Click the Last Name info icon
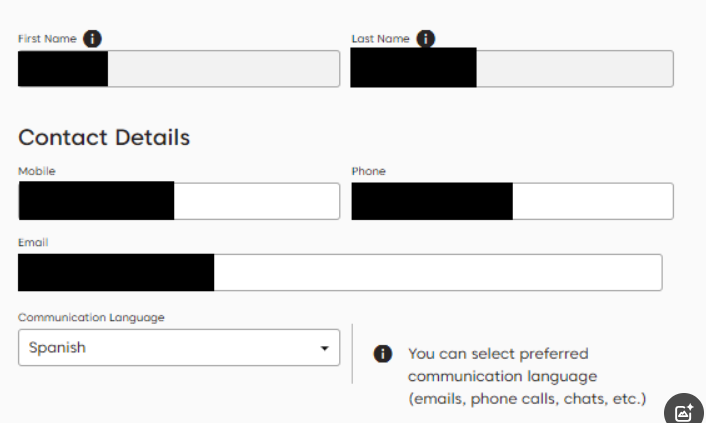Image resolution: width=706 pixels, height=423 pixels. (426, 39)
